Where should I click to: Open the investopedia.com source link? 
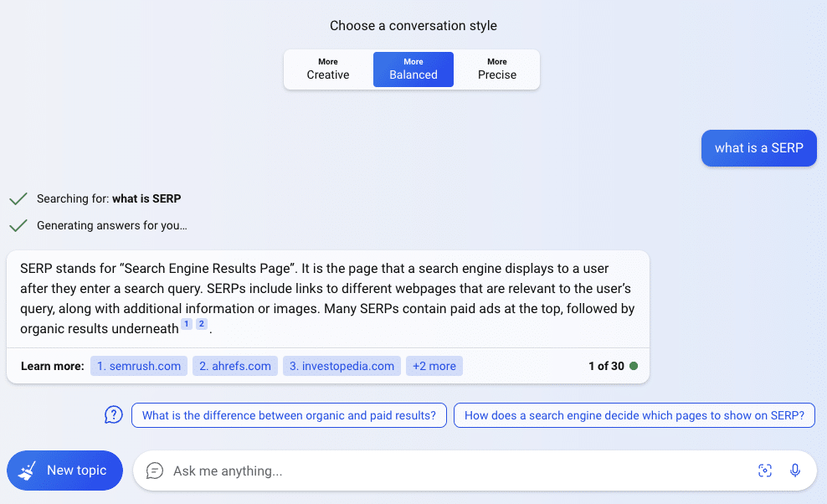pyautogui.click(x=342, y=366)
